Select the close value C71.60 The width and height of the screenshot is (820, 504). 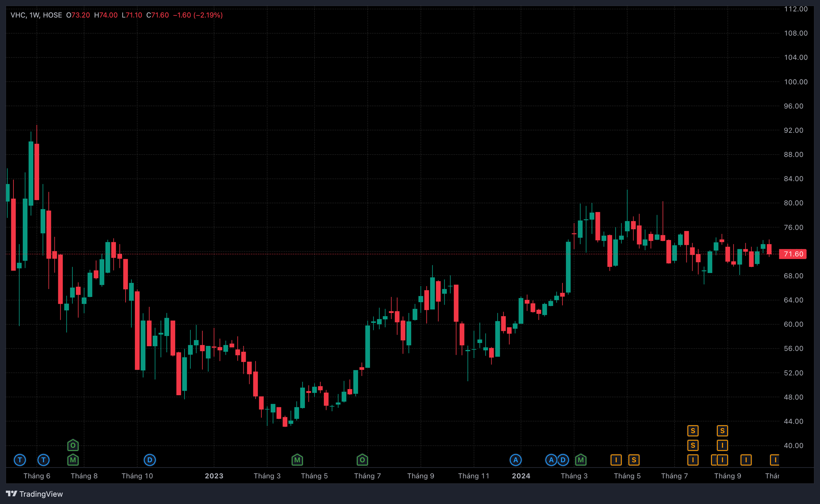(x=158, y=15)
